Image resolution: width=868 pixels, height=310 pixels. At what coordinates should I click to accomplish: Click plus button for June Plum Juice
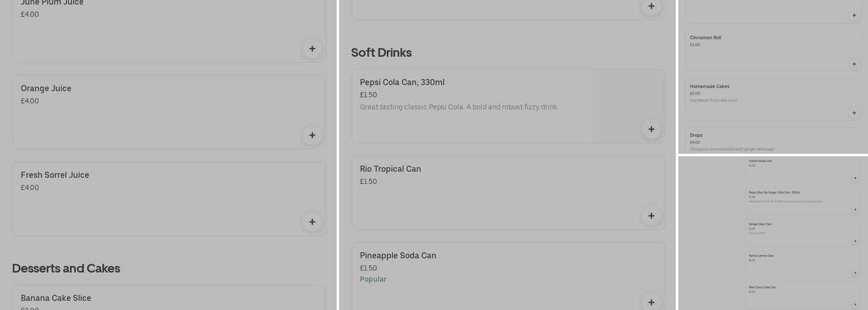pyautogui.click(x=312, y=48)
